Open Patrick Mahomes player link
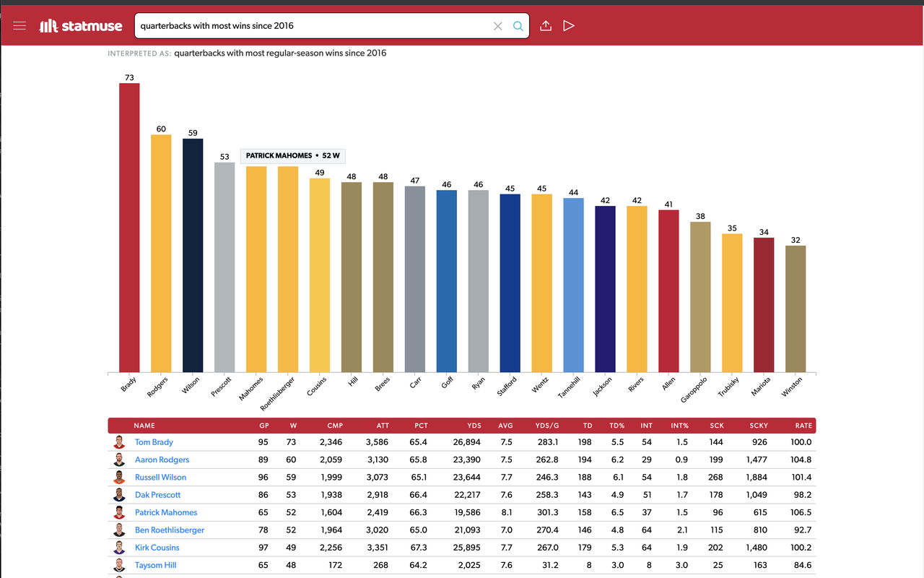 (166, 512)
